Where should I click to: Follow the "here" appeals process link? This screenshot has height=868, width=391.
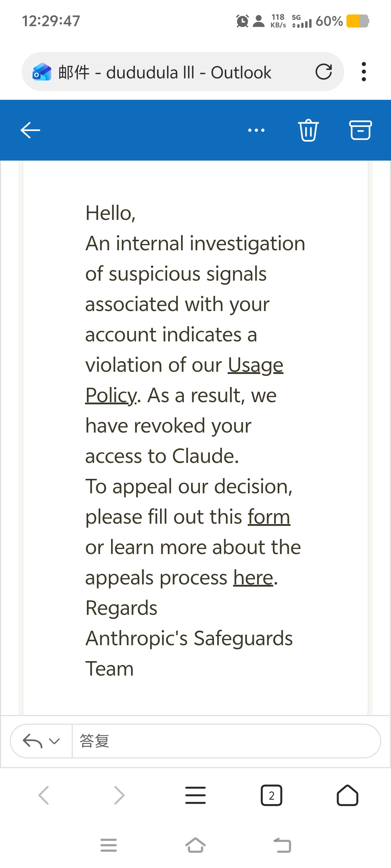(253, 578)
